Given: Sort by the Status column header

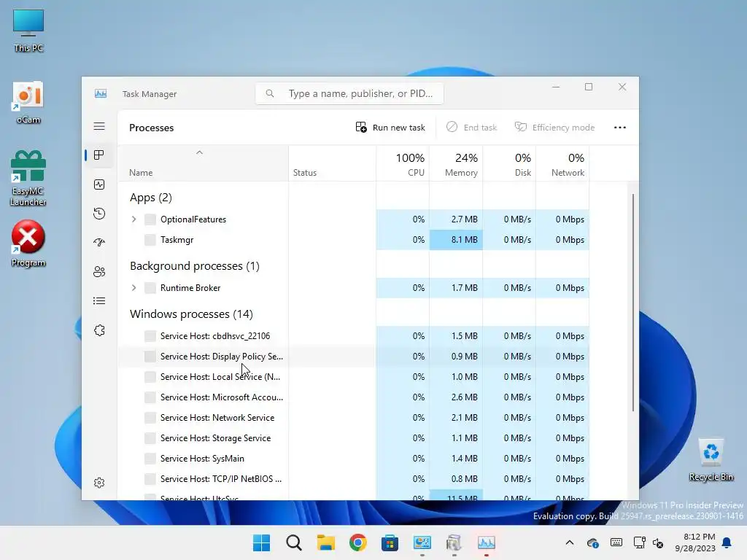Looking at the screenshot, I should pyautogui.click(x=332, y=164).
